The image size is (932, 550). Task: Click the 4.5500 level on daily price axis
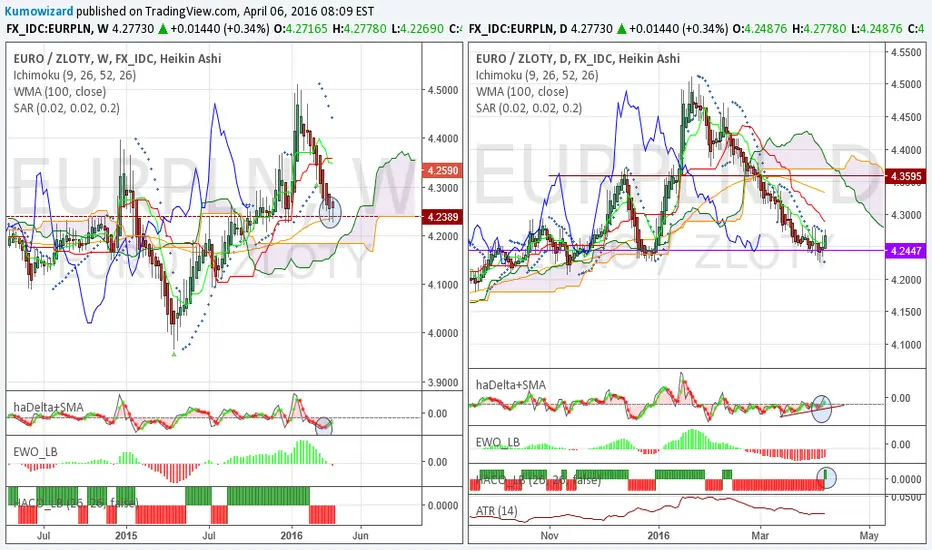click(x=906, y=52)
